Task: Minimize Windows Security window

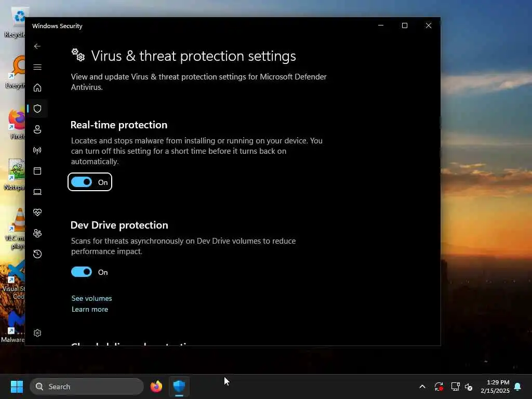Action: pos(381,25)
